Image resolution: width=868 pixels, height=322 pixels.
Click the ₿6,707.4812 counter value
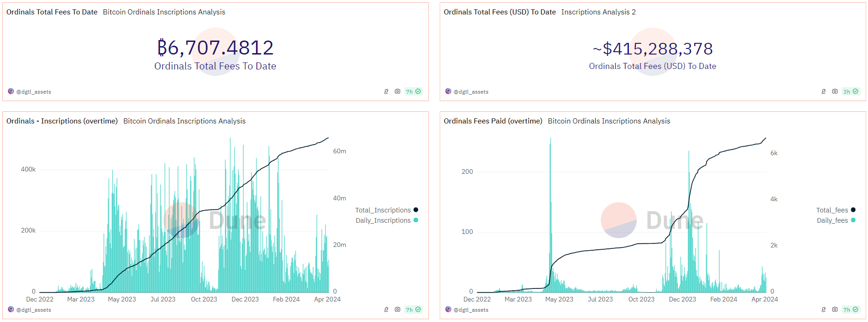tap(215, 48)
